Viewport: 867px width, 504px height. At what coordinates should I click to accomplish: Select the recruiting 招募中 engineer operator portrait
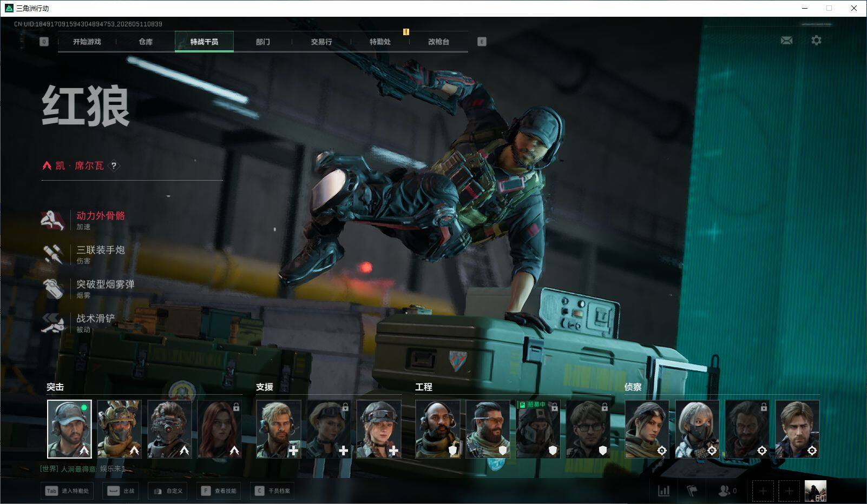pos(538,429)
